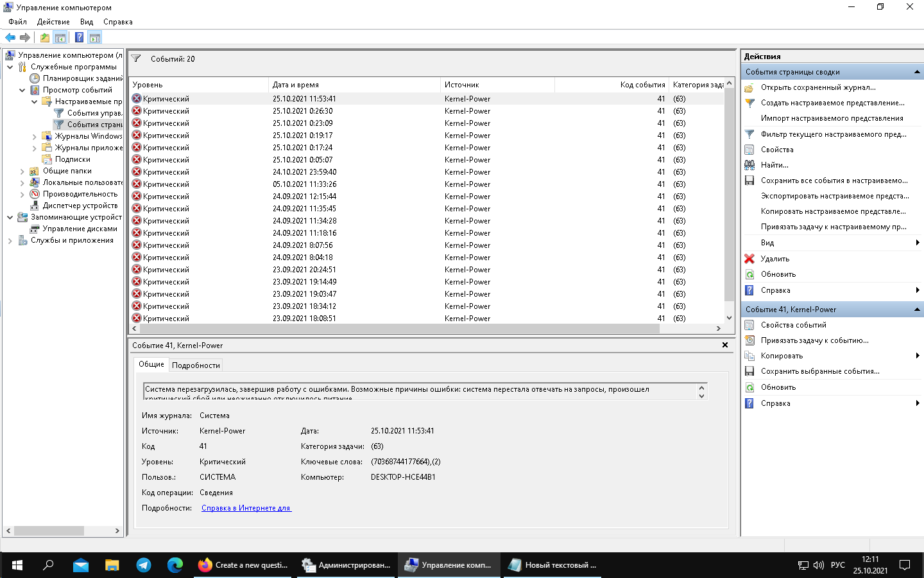Click the Up one level toolbar icon

click(44, 38)
